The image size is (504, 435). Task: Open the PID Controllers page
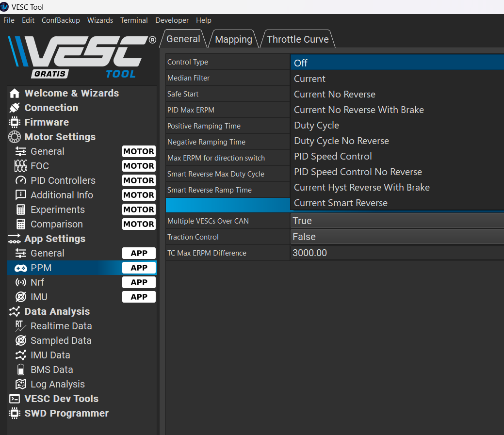point(82,180)
